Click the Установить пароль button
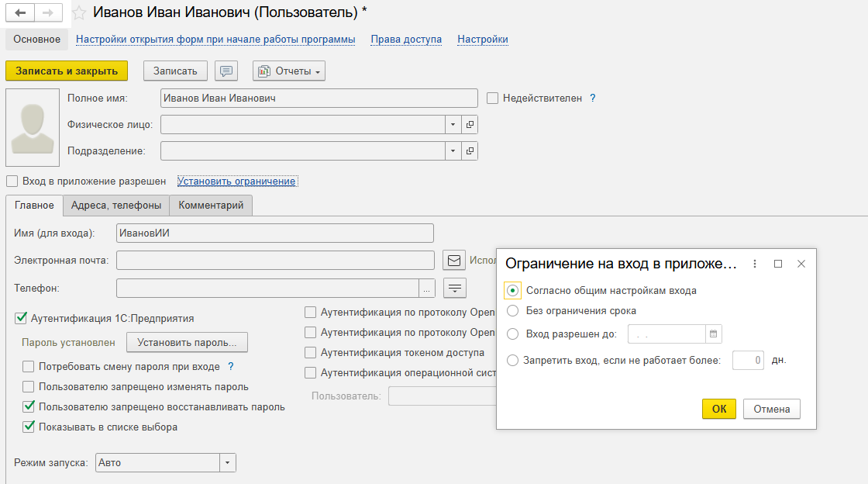The height and width of the screenshot is (484, 868). pos(187,342)
